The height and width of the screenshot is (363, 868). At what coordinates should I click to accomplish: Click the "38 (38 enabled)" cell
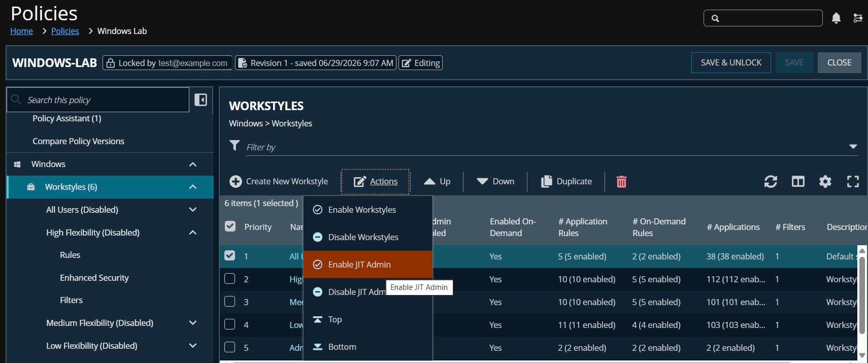[735, 256]
